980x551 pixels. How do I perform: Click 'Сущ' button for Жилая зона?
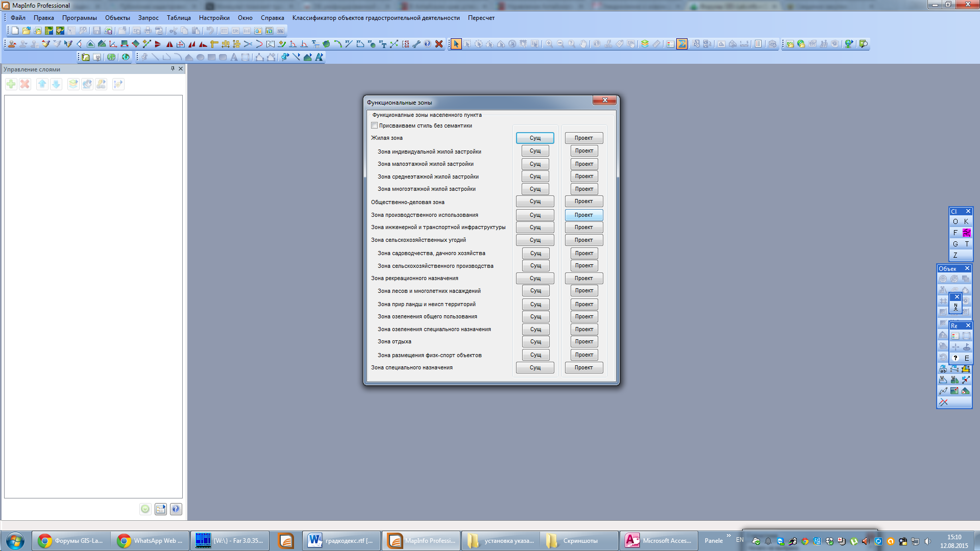(534, 138)
